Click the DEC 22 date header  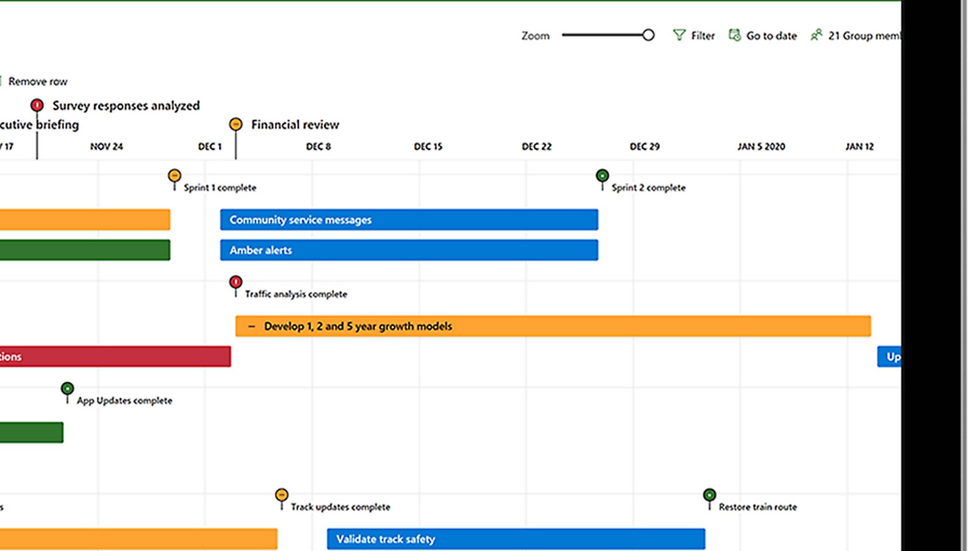[537, 146]
